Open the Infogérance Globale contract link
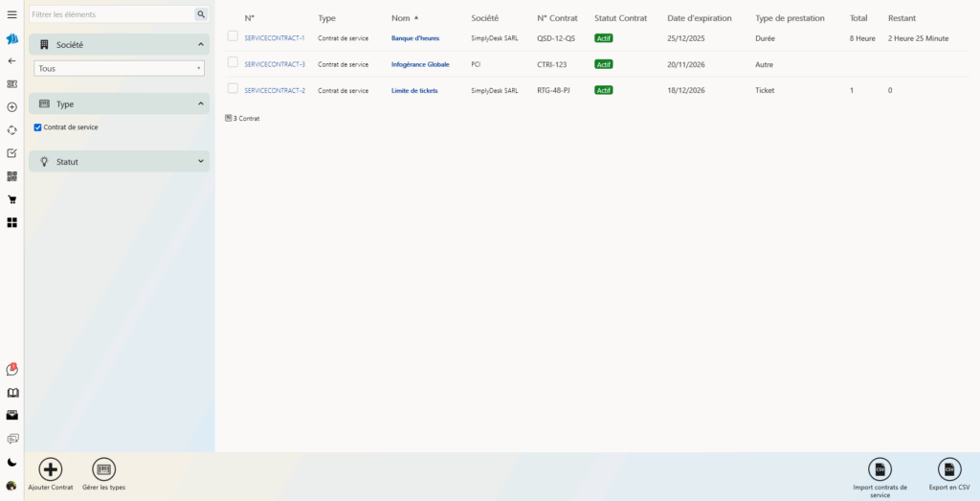This screenshot has width=980, height=501. 420,64
